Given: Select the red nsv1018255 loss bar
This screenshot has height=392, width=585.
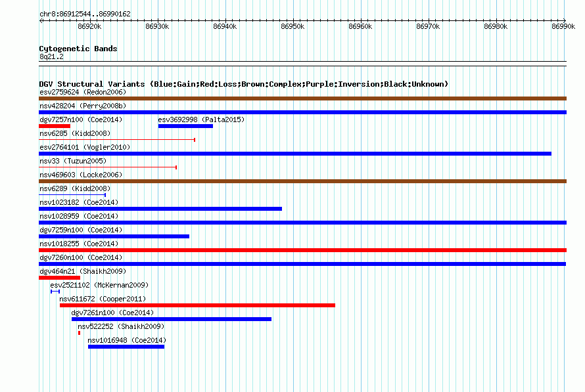Looking at the screenshot, I should pyautogui.click(x=302, y=250).
